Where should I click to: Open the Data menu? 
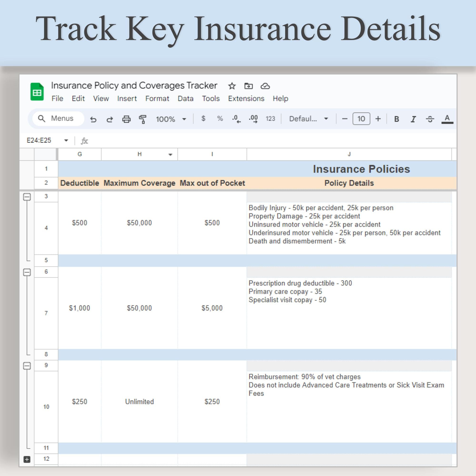[x=186, y=98]
